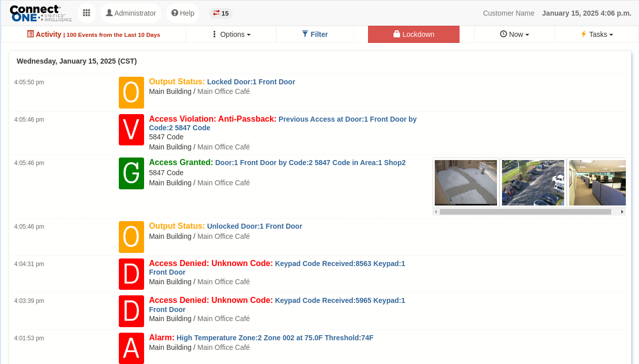Open the Now time dropdown
The height and width of the screenshot is (364, 639).
pos(515,34)
